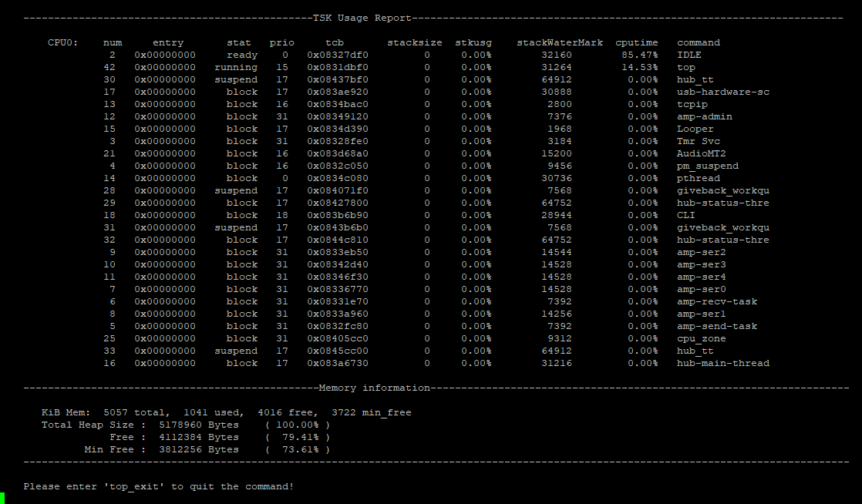Click the 'amp-recv-task' command name
Screen dimensions: 862x504
(x=716, y=301)
